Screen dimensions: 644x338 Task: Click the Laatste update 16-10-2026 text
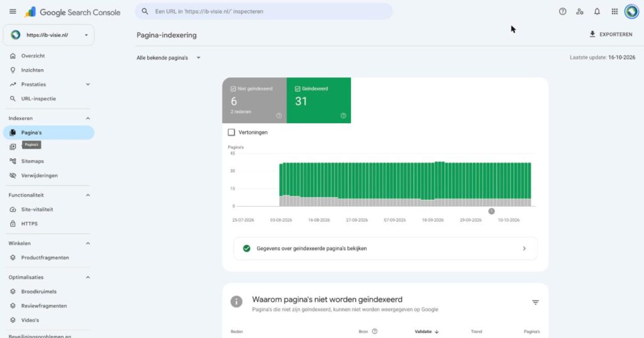[x=602, y=57]
